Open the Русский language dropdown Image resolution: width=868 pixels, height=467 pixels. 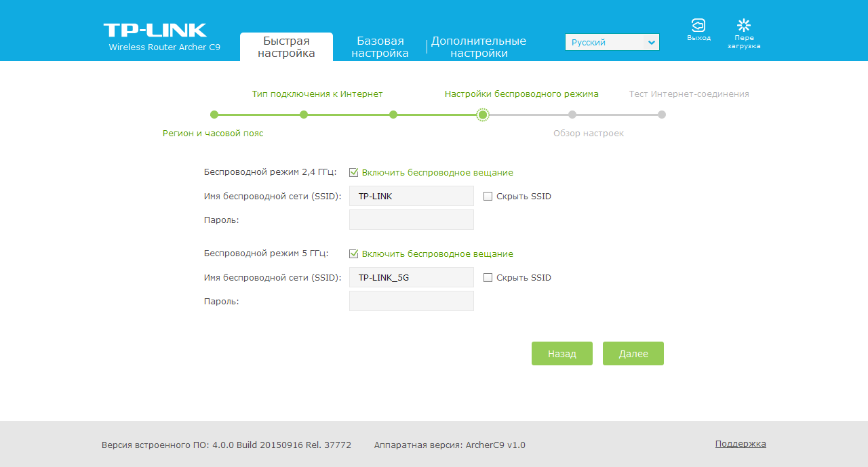pyautogui.click(x=612, y=42)
